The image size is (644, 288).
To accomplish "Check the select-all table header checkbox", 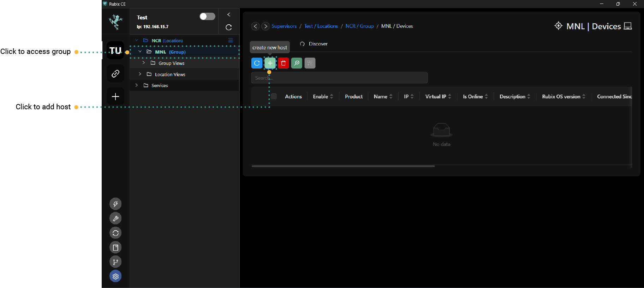I will [x=274, y=96].
